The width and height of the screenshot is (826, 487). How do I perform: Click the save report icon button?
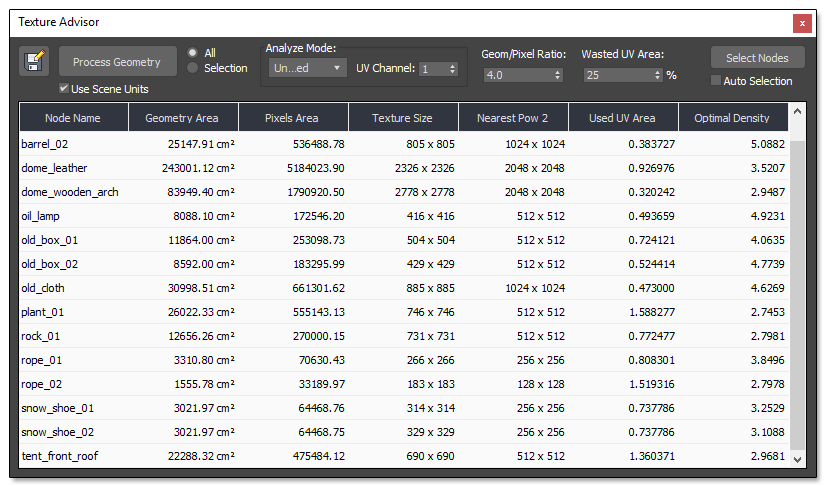click(x=35, y=62)
